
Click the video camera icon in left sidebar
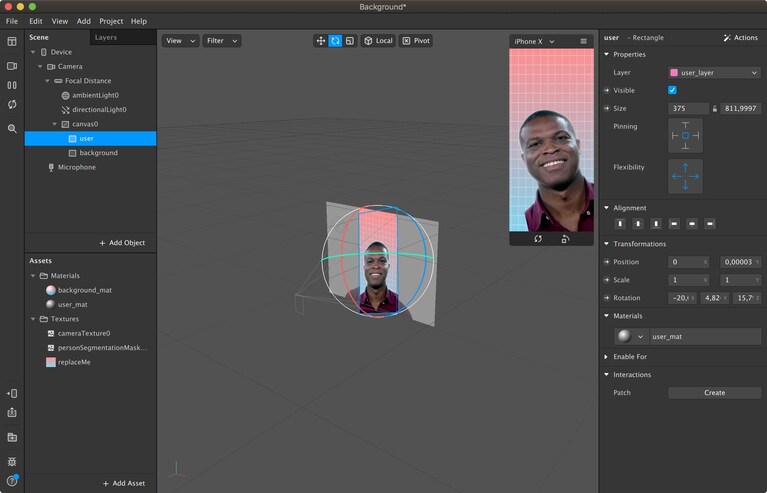(12, 66)
